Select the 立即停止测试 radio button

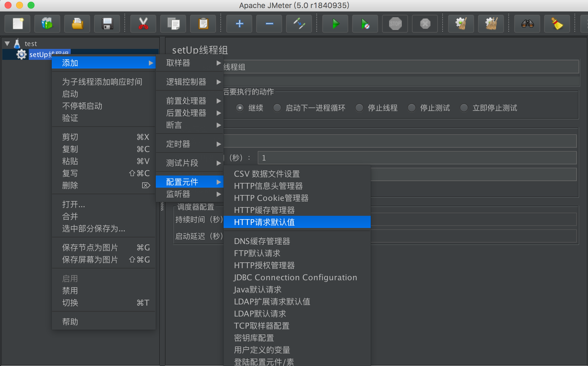click(464, 108)
